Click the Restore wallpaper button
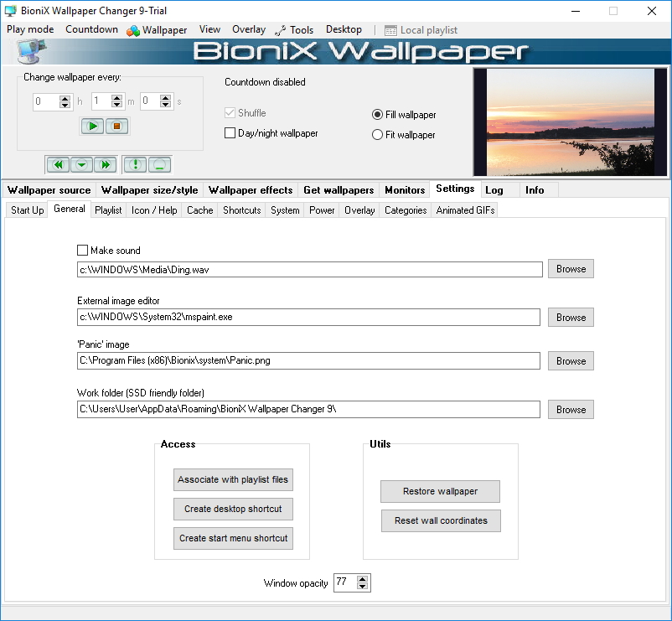 440,491
